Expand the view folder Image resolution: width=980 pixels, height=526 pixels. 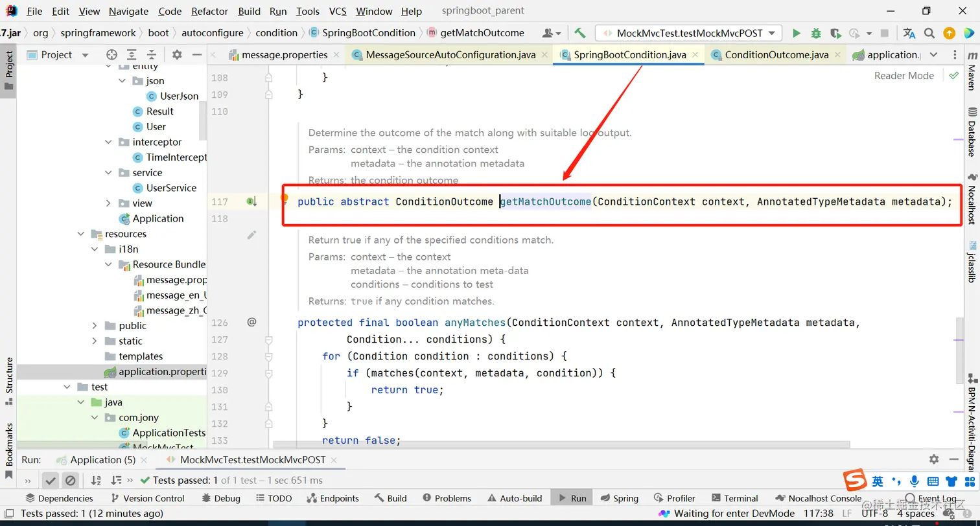108,203
